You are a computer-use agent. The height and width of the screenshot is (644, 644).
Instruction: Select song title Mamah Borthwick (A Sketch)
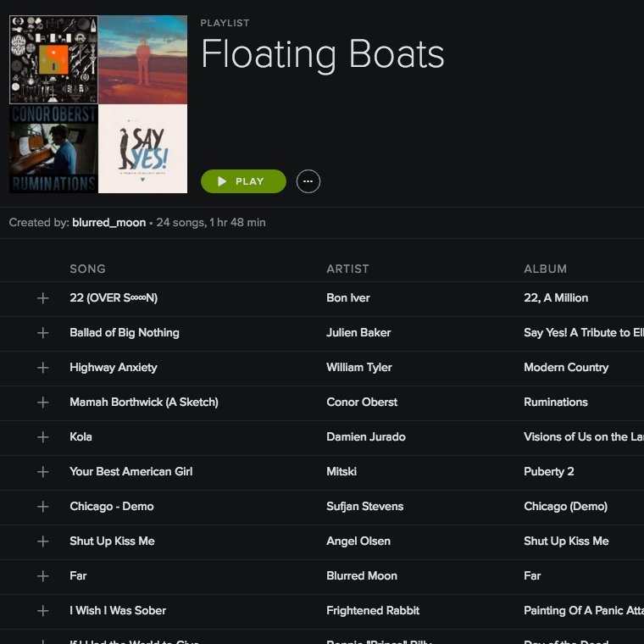point(144,402)
